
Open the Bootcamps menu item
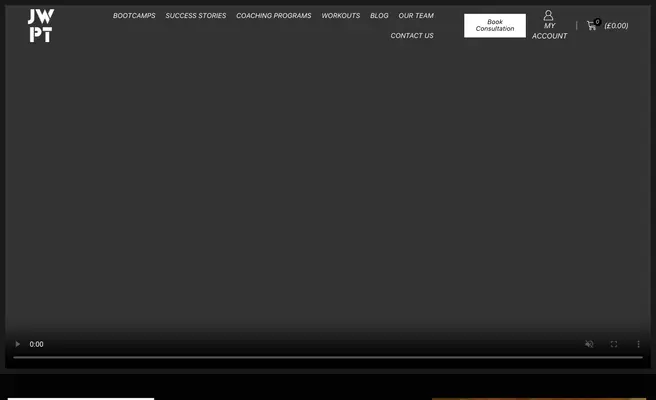(x=134, y=16)
